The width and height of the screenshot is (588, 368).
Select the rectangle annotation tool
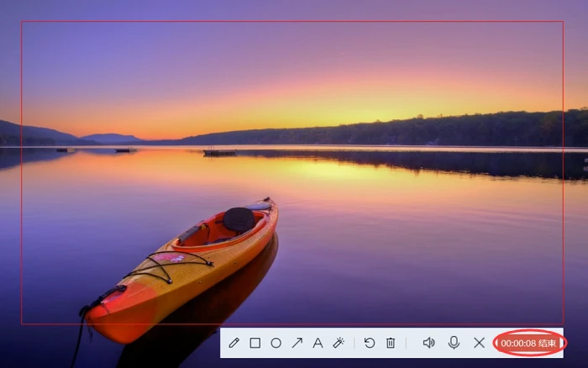click(255, 343)
